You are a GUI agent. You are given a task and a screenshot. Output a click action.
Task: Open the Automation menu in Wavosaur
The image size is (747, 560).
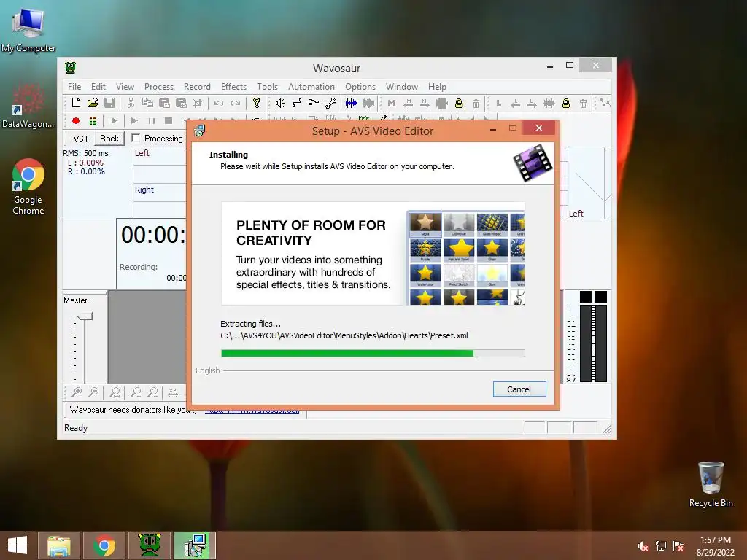[311, 87]
